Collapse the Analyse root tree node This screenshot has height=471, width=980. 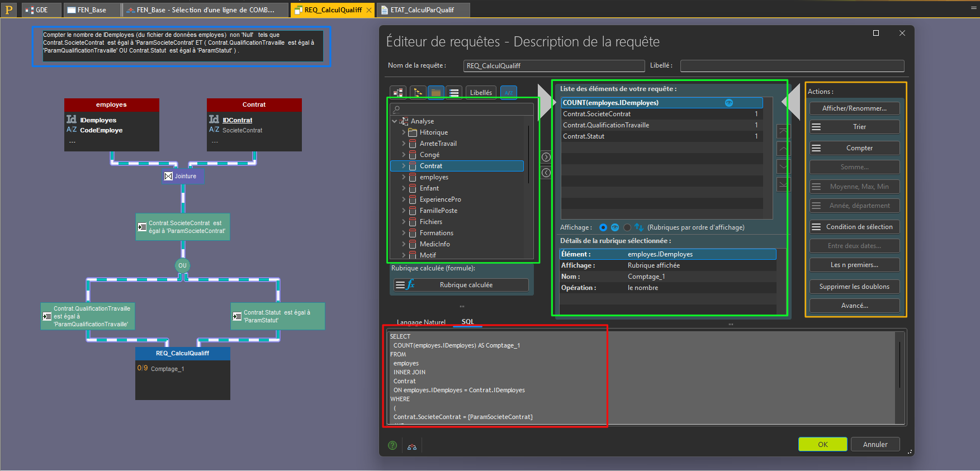point(395,121)
